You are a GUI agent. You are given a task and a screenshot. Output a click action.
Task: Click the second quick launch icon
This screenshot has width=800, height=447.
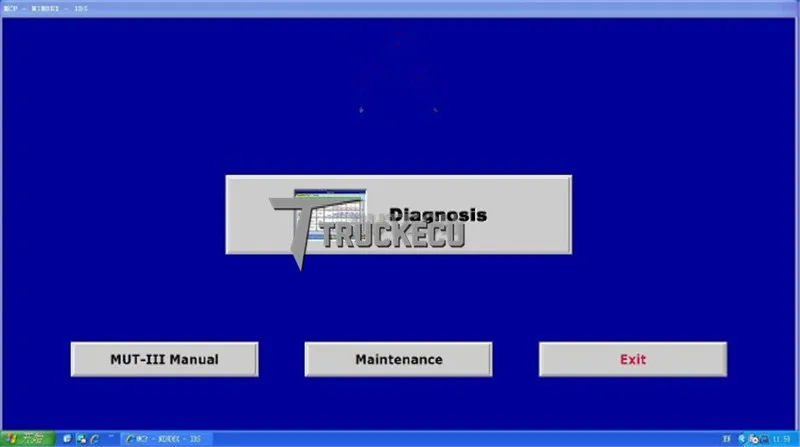[x=81, y=439]
